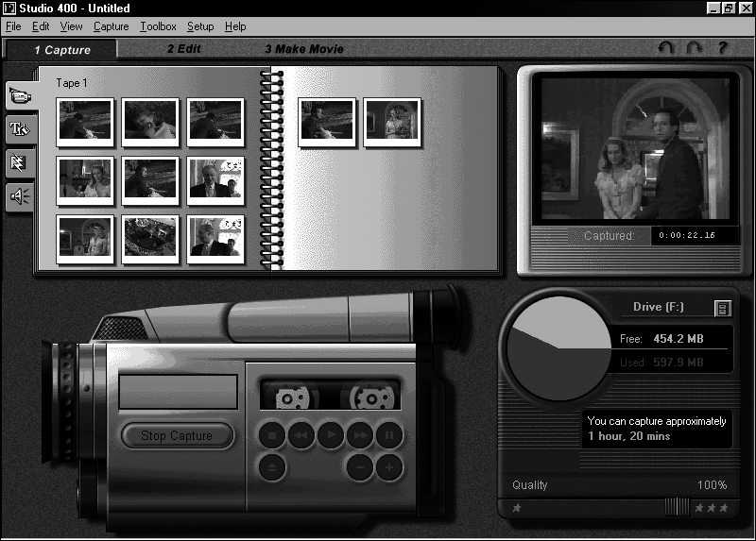Screen dimensions: 756x541
Task: Select first scene thumbnail in top row
Action: tap(85, 123)
